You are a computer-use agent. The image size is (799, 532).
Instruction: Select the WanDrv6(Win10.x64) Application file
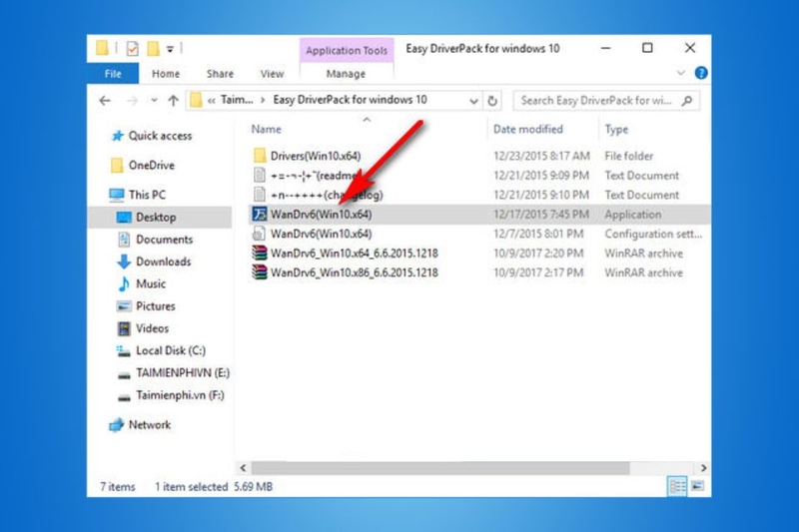pyautogui.click(x=321, y=215)
